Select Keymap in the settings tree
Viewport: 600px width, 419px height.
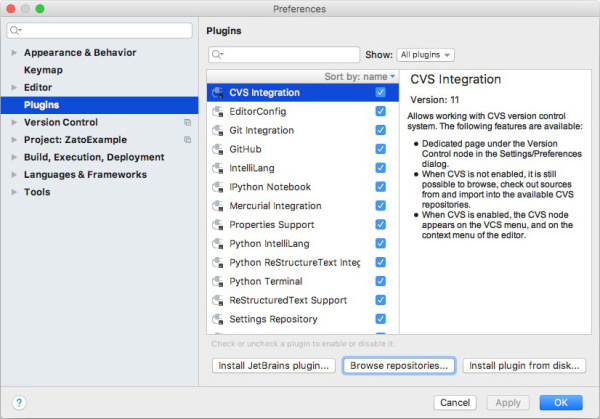43,70
